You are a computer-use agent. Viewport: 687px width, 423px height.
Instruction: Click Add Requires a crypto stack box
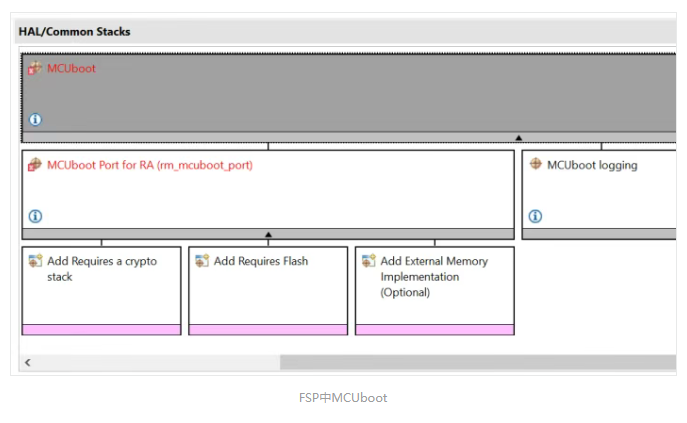coord(101,291)
